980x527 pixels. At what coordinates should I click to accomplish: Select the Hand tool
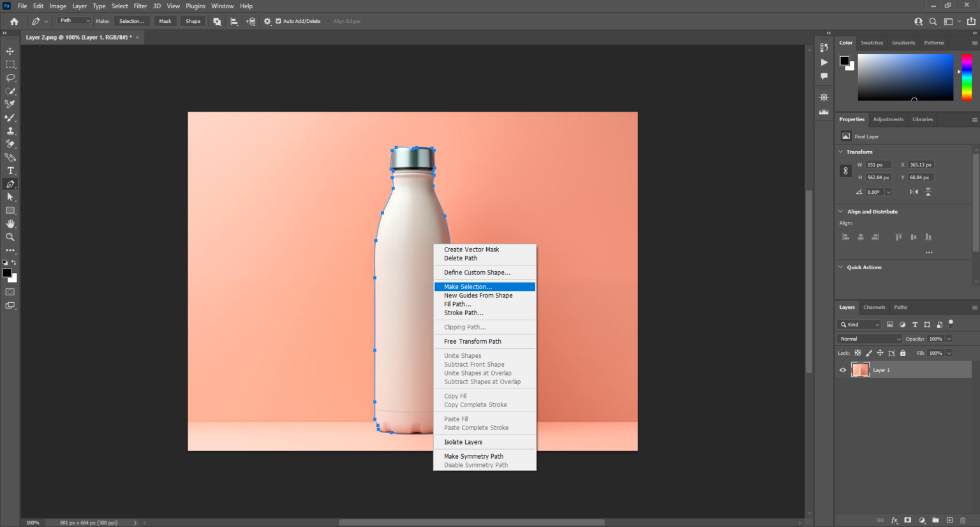(x=10, y=223)
